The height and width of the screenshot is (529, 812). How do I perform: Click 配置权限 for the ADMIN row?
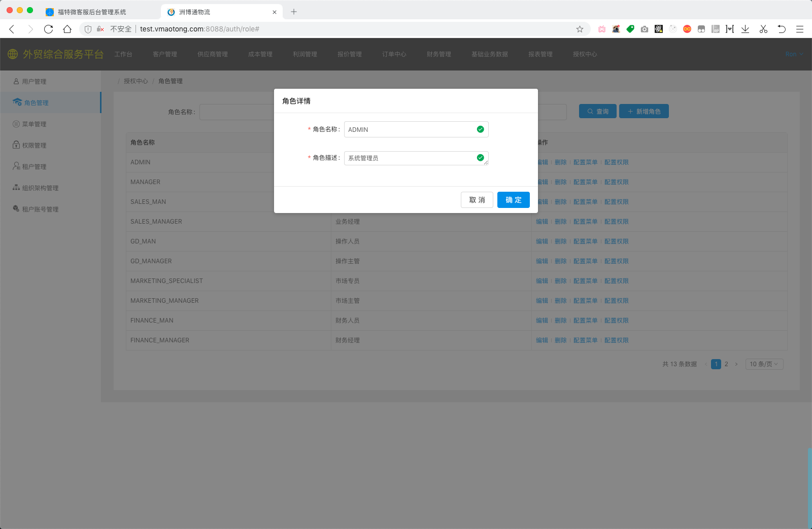click(x=617, y=162)
